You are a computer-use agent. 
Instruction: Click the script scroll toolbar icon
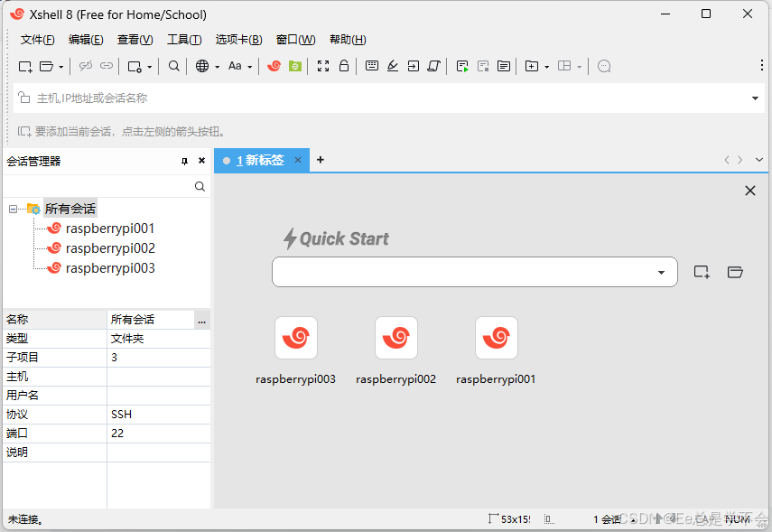(433, 66)
